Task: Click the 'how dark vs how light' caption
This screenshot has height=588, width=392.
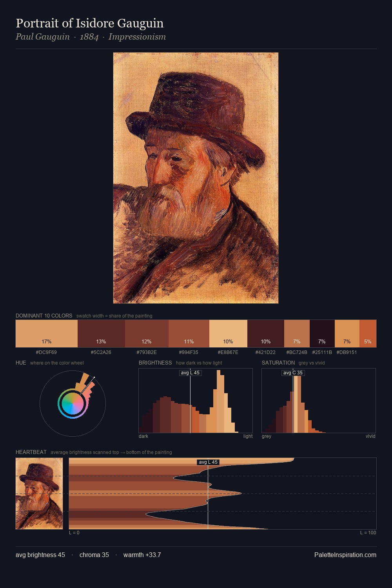Action: pos(199,363)
